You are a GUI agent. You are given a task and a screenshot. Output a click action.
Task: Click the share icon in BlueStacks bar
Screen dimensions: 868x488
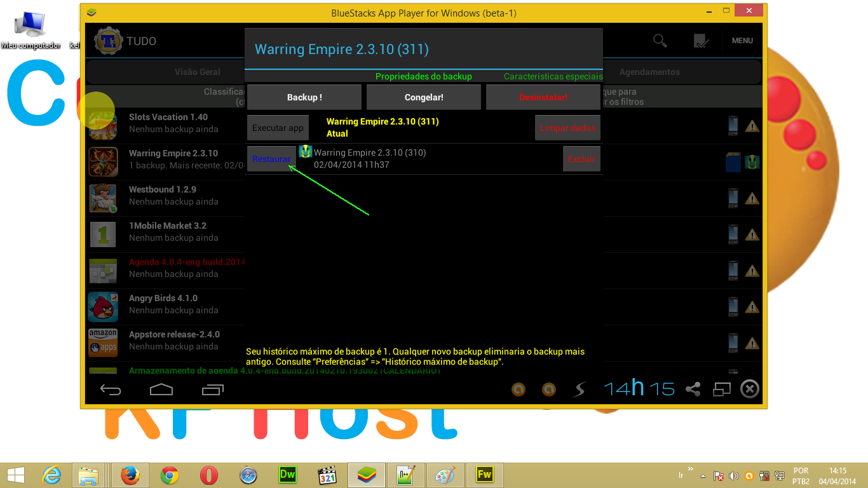(693, 389)
